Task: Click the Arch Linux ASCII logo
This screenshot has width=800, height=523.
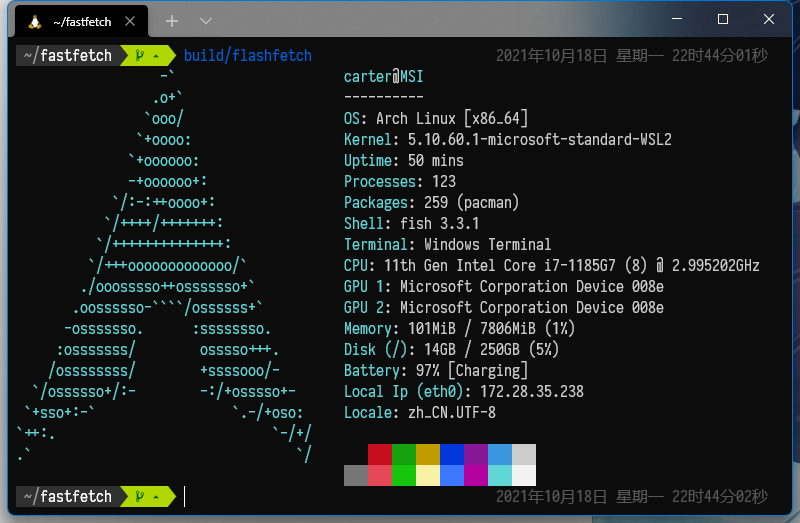Action: tap(164, 265)
